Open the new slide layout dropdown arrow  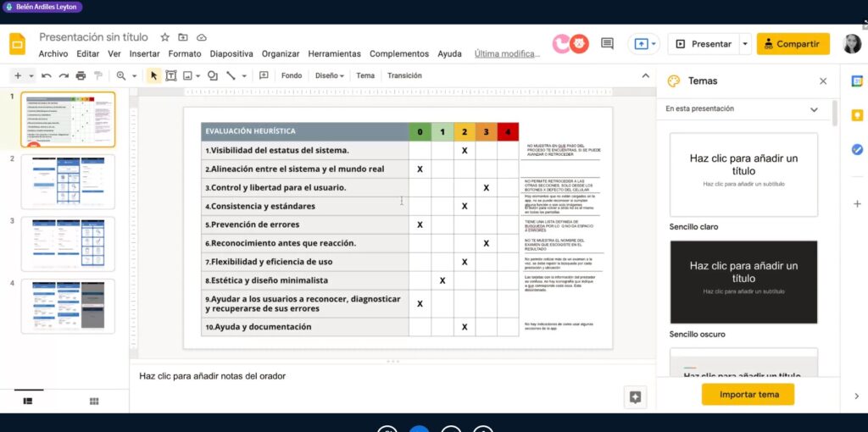[31, 75]
